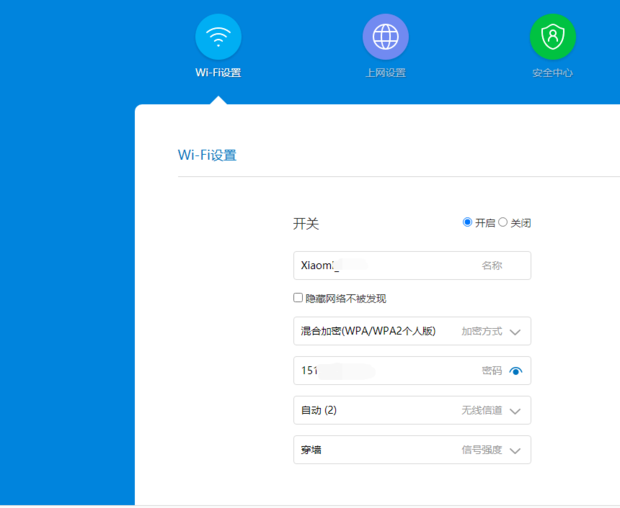Image resolution: width=620 pixels, height=508 pixels.
Task: Toggle password visibility eye icon
Action: (516, 371)
